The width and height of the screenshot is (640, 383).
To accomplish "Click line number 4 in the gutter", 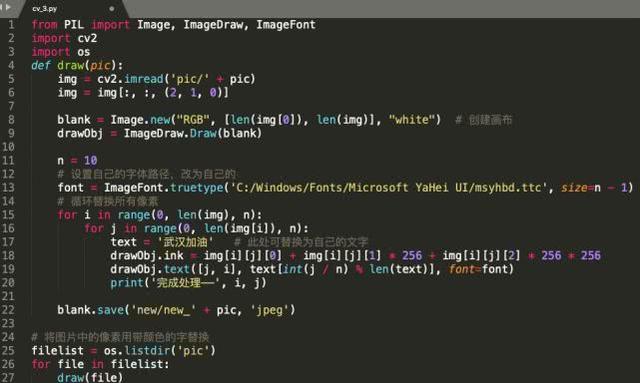I will click(11, 65).
